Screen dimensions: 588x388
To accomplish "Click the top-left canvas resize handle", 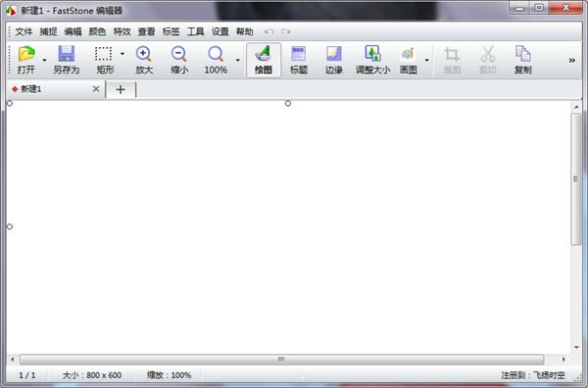I will point(10,103).
